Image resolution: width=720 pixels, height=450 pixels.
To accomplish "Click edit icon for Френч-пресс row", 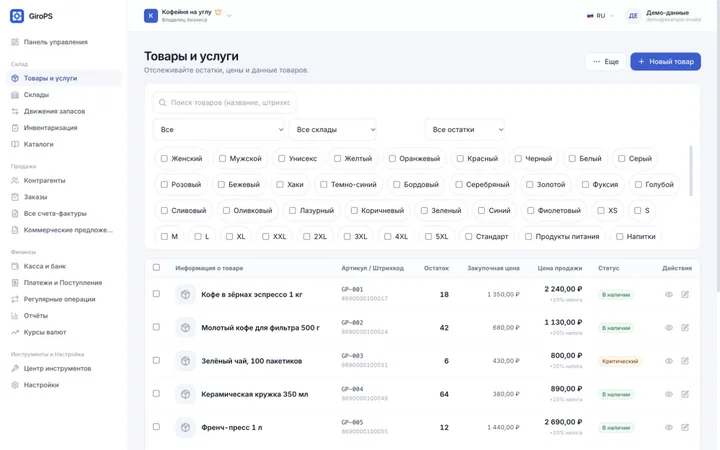I will (x=685, y=428).
